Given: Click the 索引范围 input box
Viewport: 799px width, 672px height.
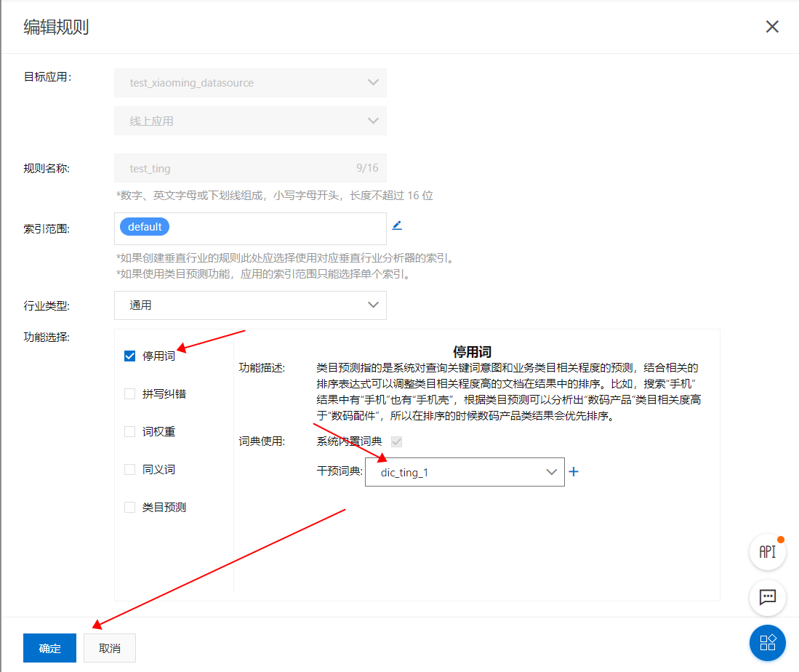Looking at the screenshot, I should [x=250, y=228].
